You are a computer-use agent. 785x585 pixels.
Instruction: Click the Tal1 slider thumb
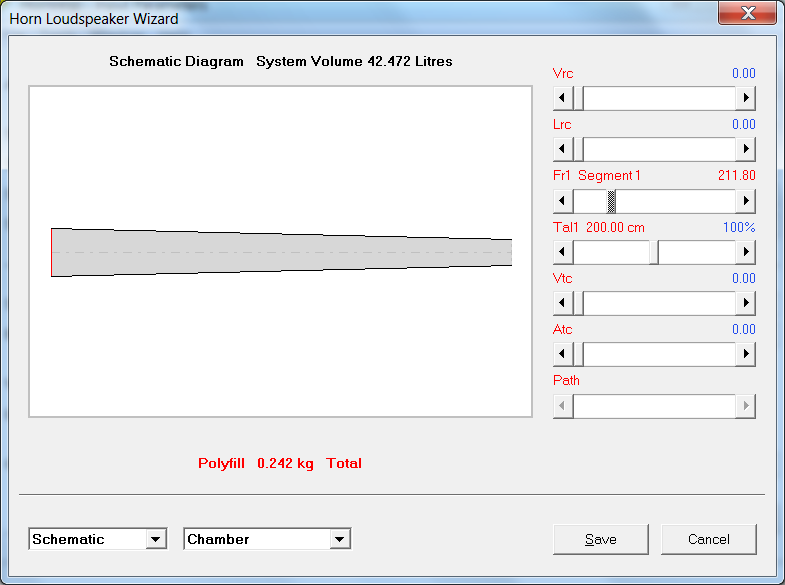[x=654, y=252]
